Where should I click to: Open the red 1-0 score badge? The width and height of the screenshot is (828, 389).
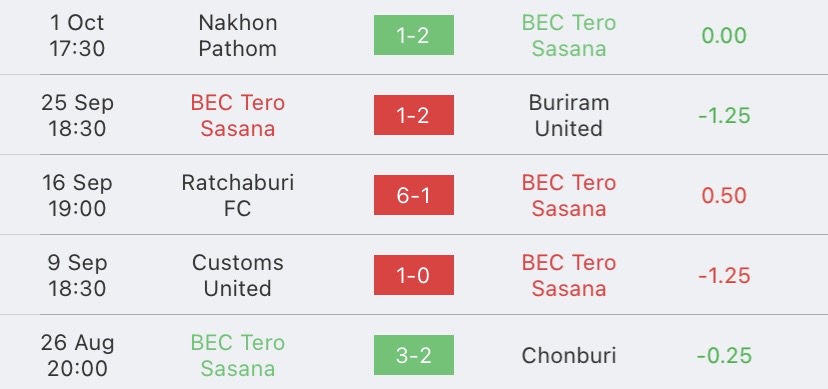point(413,275)
